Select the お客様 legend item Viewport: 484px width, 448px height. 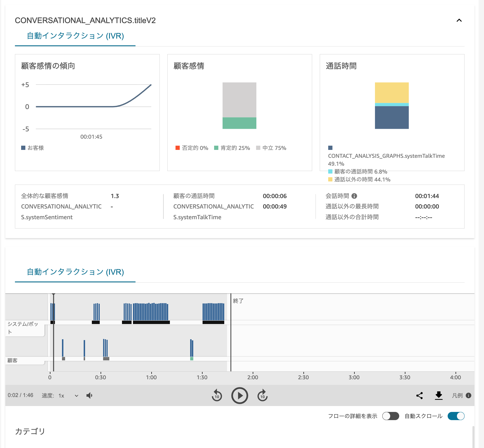pos(32,148)
